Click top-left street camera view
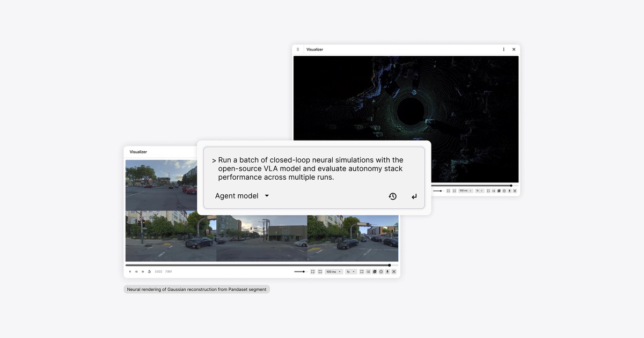The image size is (644, 338). coord(161,185)
